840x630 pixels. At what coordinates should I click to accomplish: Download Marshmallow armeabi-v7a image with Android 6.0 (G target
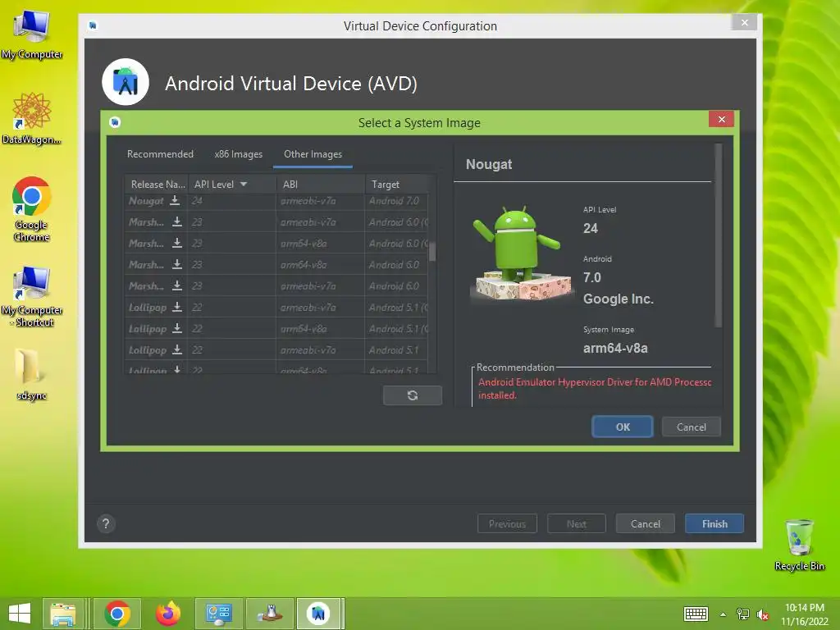point(177,221)
